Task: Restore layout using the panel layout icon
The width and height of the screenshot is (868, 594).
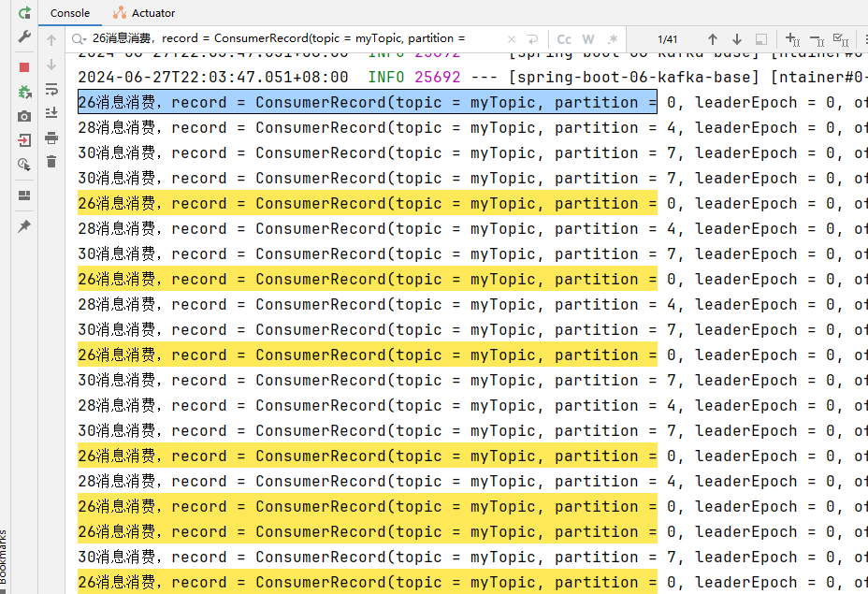Action: 24,196
